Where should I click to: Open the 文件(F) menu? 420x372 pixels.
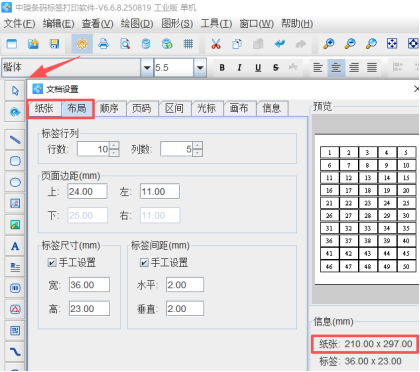click(x=19, y=24)
